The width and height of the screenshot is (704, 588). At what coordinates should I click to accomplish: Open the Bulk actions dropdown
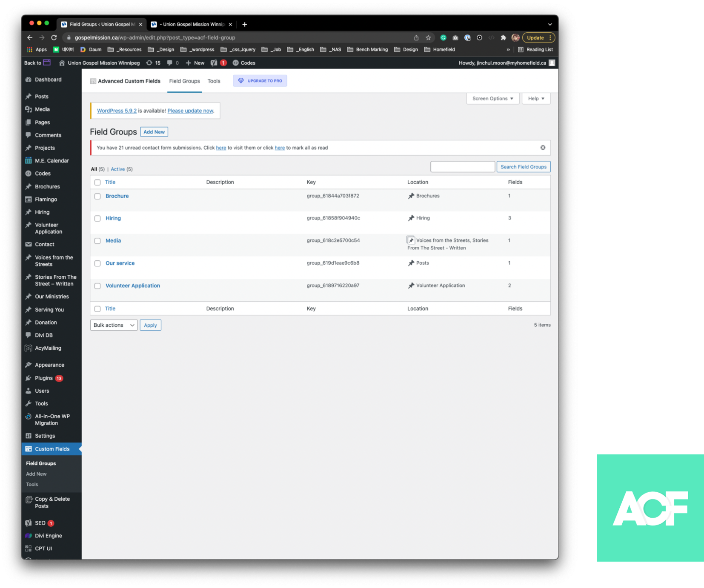pyautogui.click(x=114, y=325)
